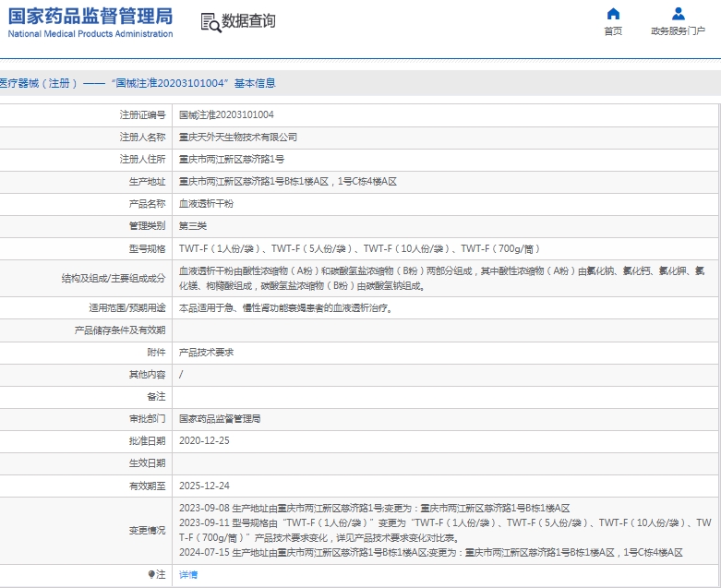Click attachment value 产品技术要求
Screen dimensions: 721x588
[206, 353]
